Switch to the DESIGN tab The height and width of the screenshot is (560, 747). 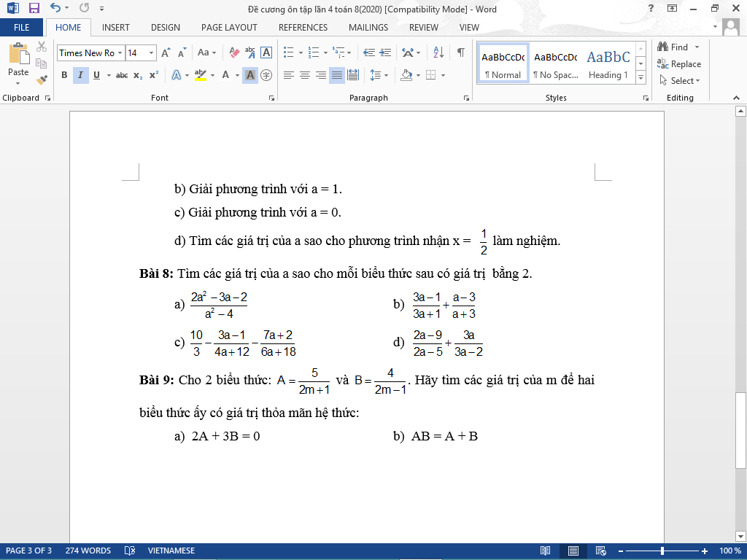(166, 28)
